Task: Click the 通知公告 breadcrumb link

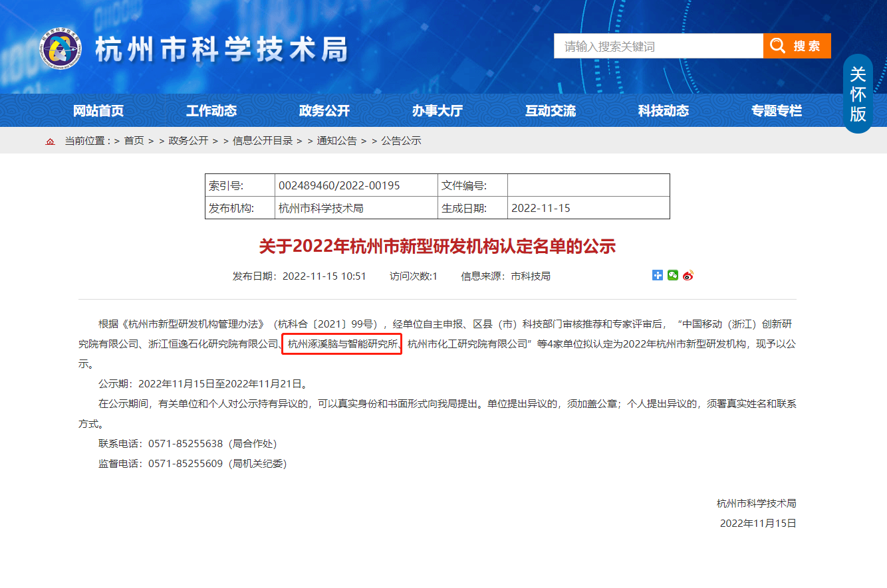Action: tap(336, 141)
